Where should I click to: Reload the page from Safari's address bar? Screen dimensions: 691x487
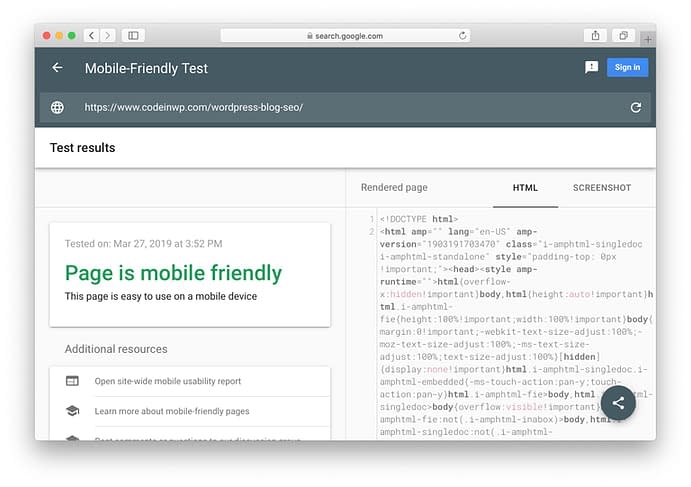click(x=462, y=35)
